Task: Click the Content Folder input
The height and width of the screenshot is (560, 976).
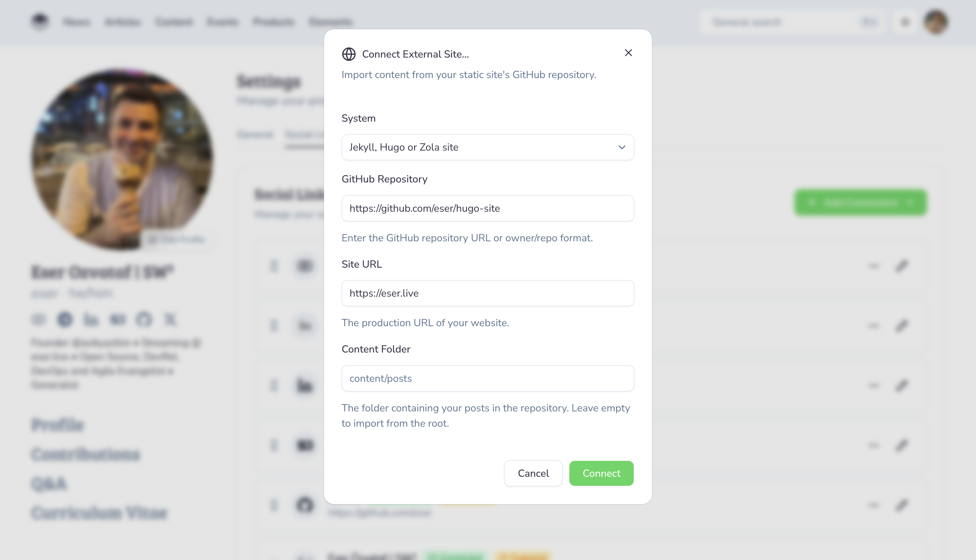Action: pos(487,379)
